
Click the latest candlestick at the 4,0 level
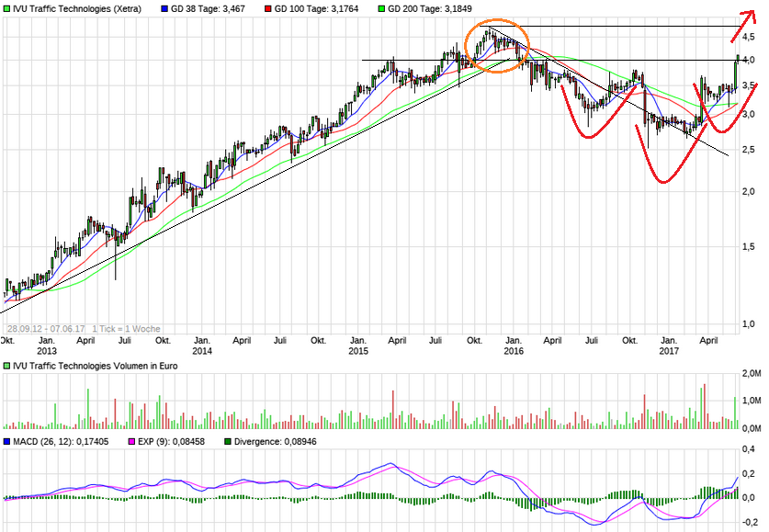pyautogui.click(x=738, y=59)
